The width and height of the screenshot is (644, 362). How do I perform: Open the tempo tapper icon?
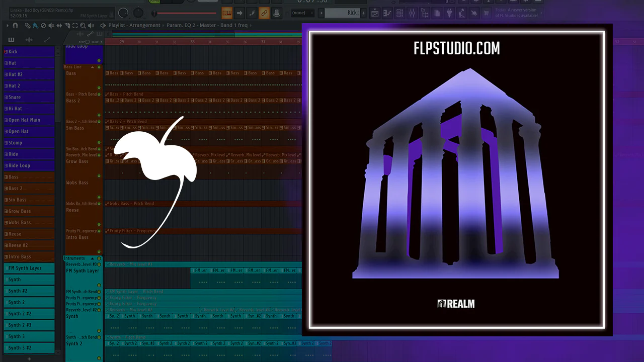coord(462,13)
